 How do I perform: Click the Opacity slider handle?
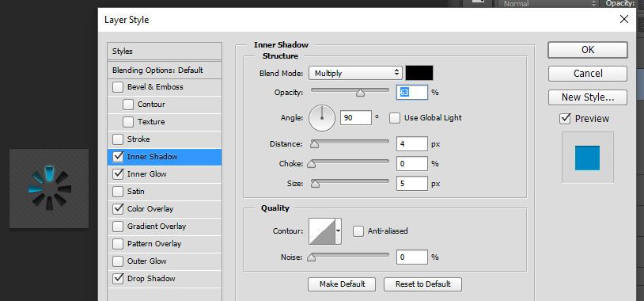(360, 93)
